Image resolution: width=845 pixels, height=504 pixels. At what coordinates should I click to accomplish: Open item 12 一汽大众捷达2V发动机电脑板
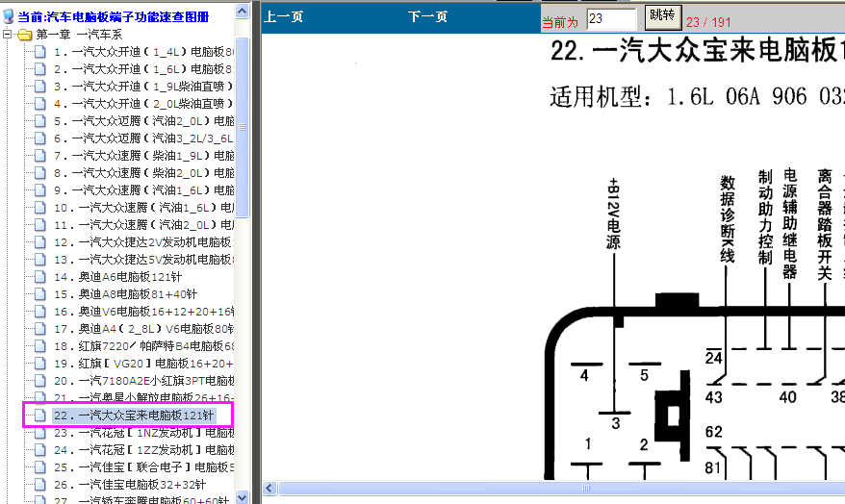pyautogui.click(x=143, y=242)
